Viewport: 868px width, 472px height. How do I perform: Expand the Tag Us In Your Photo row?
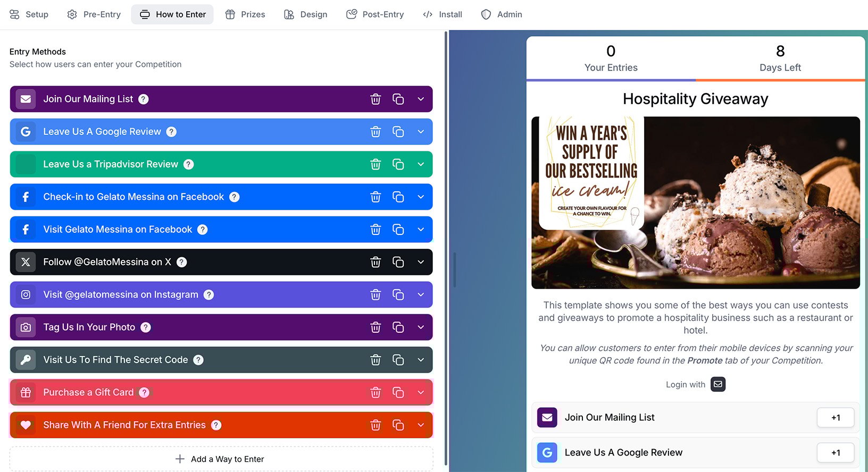point(421,327)
